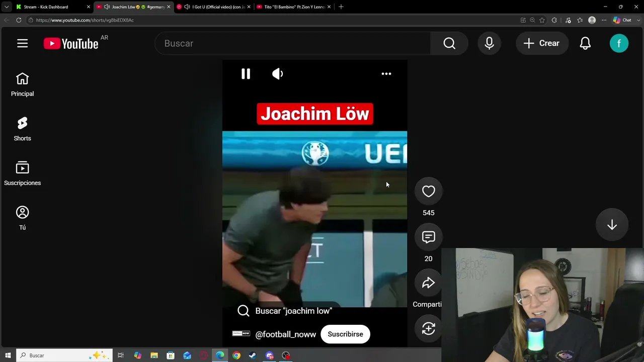
Task: Open browser Settings and more menu
Action: click(x=604, y=20)
